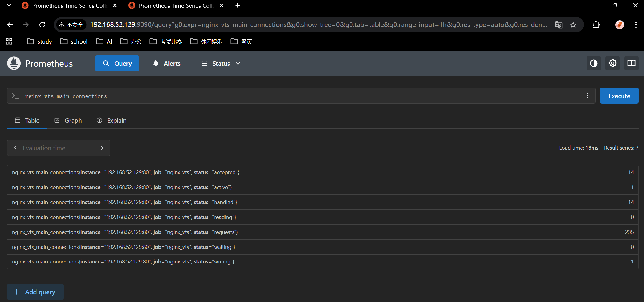Open the documentation book icon
The height and width of the screenshot is (302, 644).
[631, 63]
